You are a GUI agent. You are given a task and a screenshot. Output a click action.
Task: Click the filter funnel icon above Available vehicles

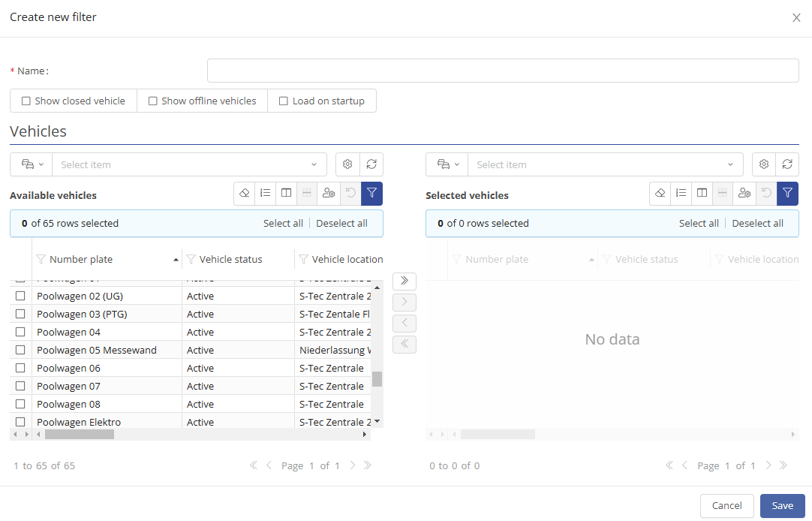[x=371, y=193]
